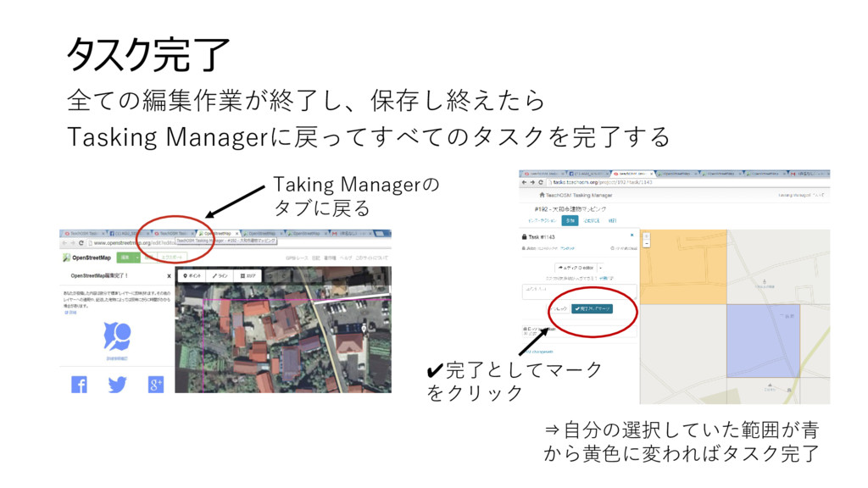
Task: Click the mark-as-done (完了) button in Tasking Manager
Action: (x=592, y=308)
